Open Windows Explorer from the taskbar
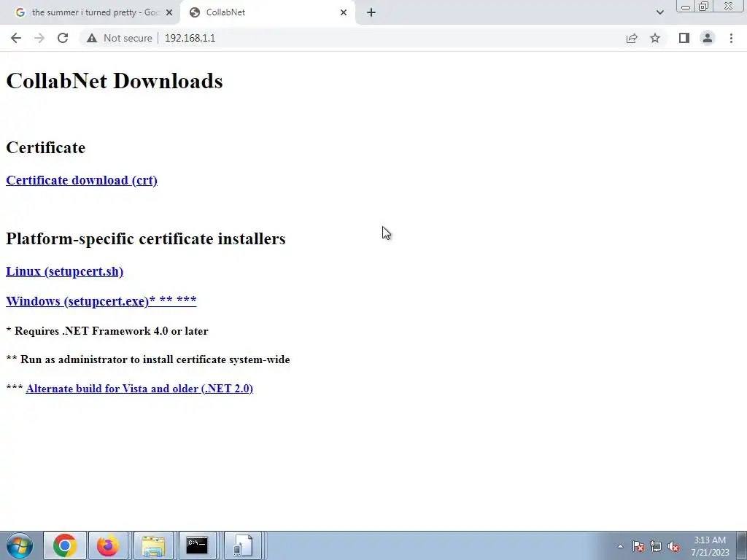This screenshot has width=747, height=560. (x=153, y=545)
